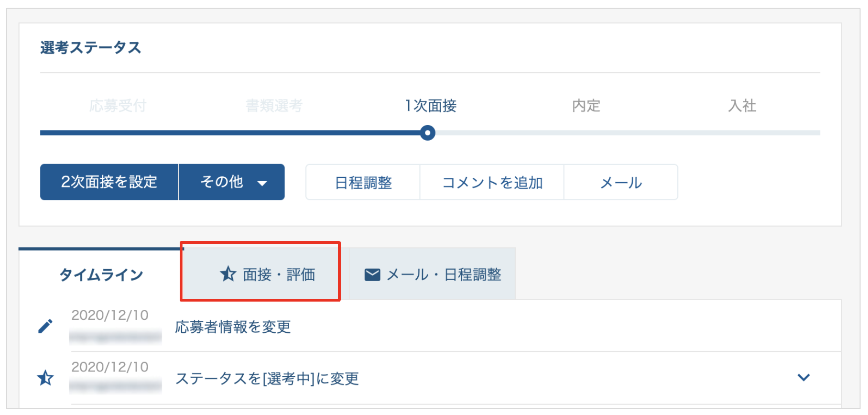The image size is (868, 415).
Task: Open the 応募者情報を変更 timeline entry
Action: 233,327
